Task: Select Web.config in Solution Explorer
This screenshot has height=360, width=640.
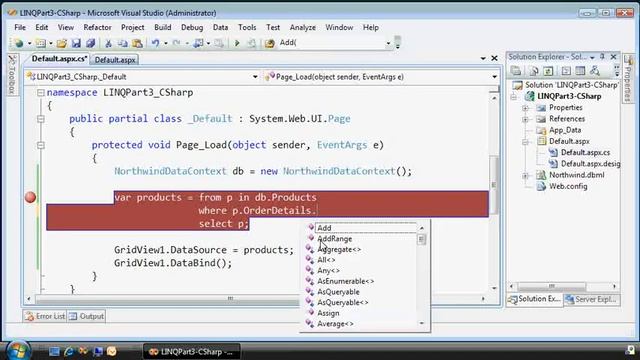Action: click(x=568, y=186)
